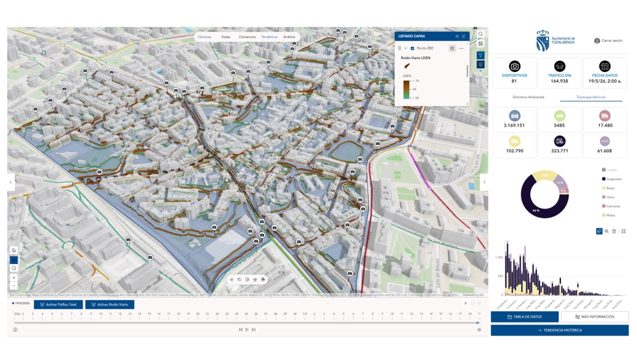This screenshot has height=364, width=637.
Task: Select the pan navigation tool
Action: (14, 259)
